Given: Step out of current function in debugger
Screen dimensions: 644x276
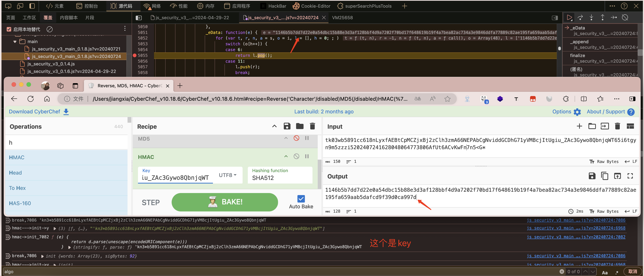Looking at the screenshot, I should [x=602, y=18].
